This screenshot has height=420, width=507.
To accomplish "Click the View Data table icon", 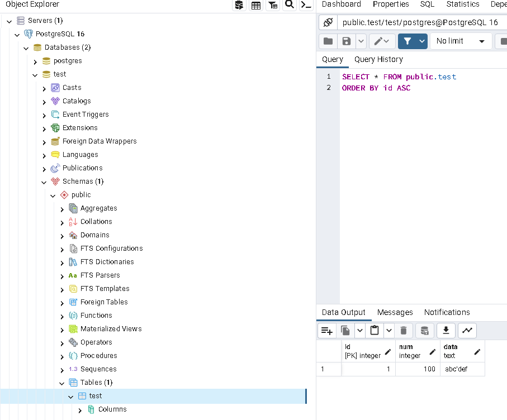I will pos(256,5).
